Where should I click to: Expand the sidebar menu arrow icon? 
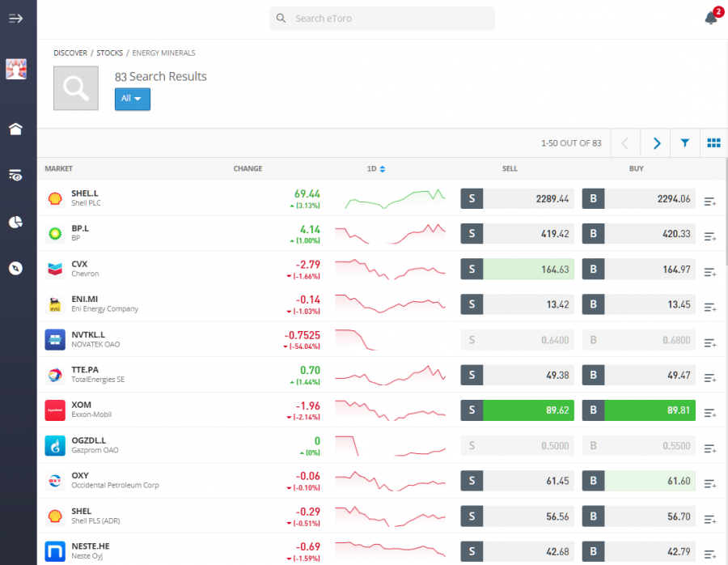pos(16,19)
